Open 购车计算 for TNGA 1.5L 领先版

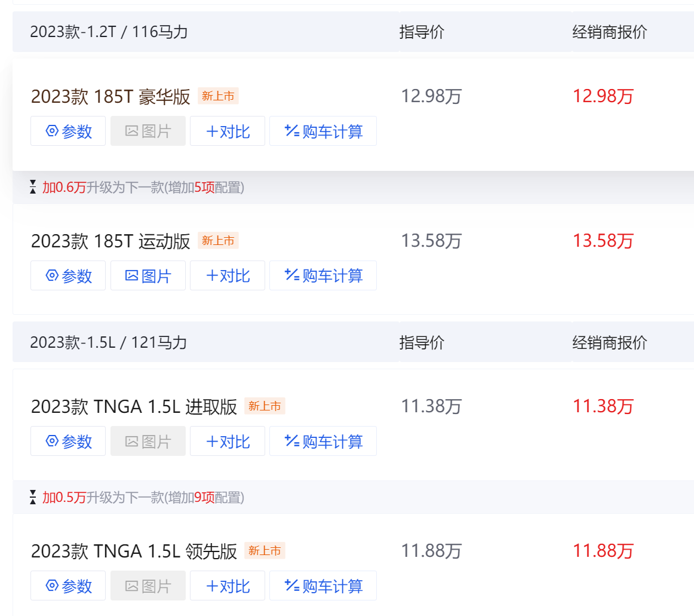pyautogui.click(x=323, y=586)
